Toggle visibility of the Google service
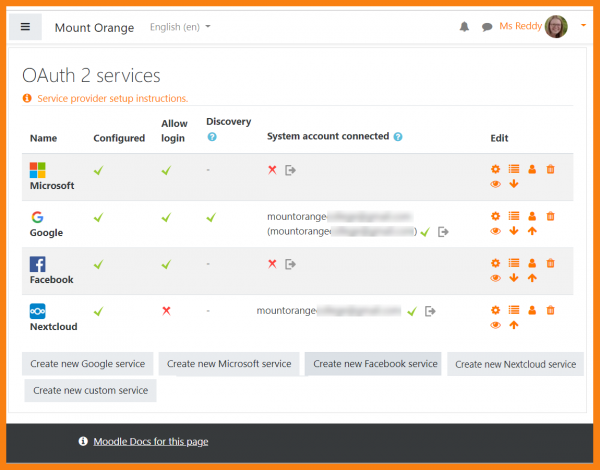Image resolution: width=600 pixels, height=470 pixels. click(x=495, y=231)
